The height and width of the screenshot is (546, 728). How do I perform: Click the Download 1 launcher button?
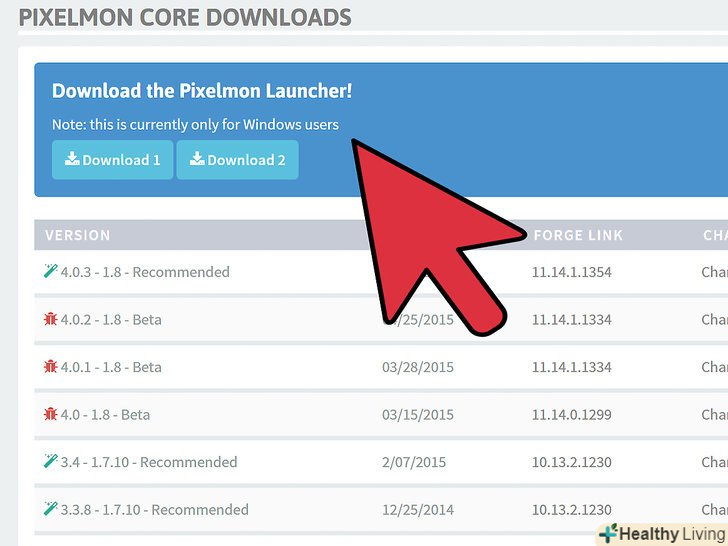[x=112, y=160]
